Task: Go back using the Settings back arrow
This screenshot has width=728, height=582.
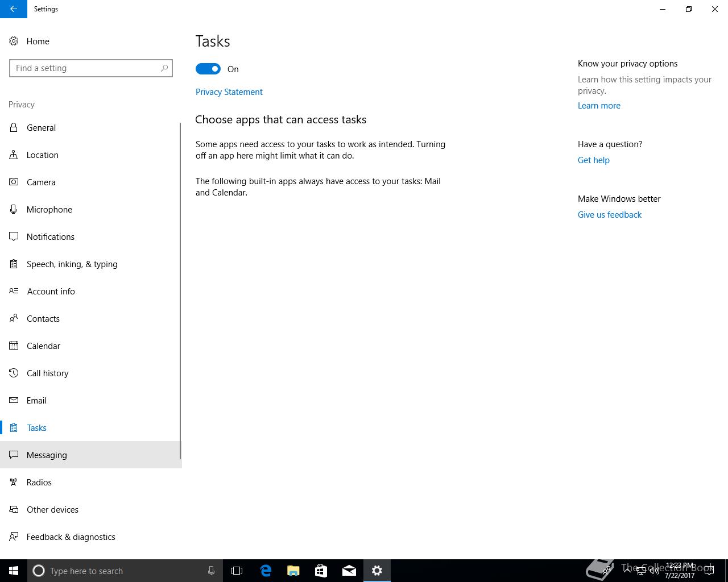Action: pos(14,9)
